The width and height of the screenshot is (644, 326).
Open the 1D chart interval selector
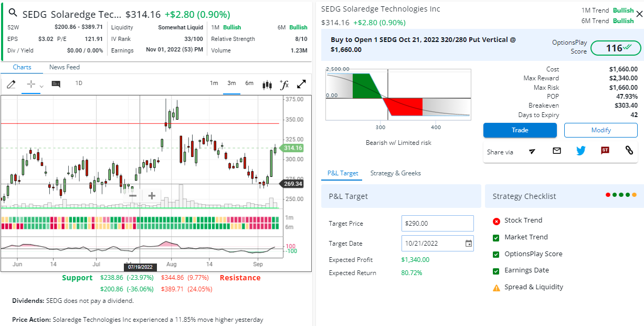[79, 83]
